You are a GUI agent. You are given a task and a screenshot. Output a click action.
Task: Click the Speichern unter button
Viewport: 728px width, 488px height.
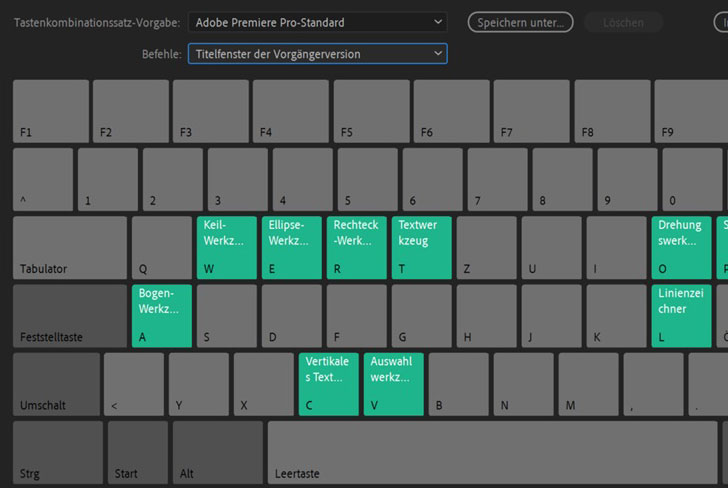(519, 22)
